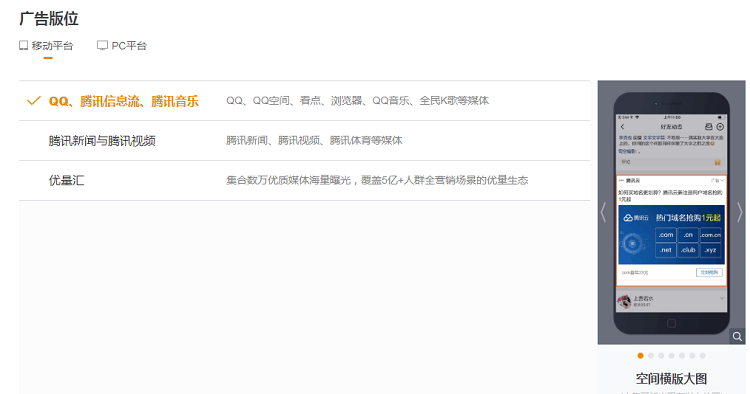The height and width of the screenshot is (394, 750).
Task: Click the description text QQ、QQ空间、看点、浏览器
Action: tap(357, 100)
